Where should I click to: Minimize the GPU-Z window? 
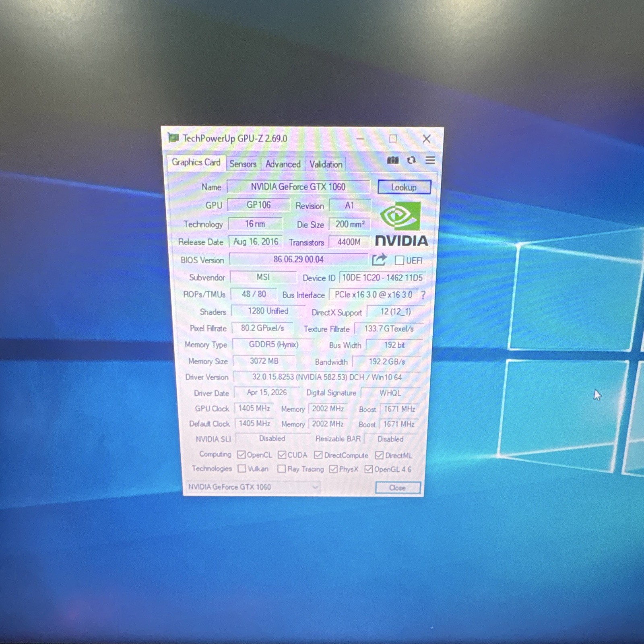360,138
